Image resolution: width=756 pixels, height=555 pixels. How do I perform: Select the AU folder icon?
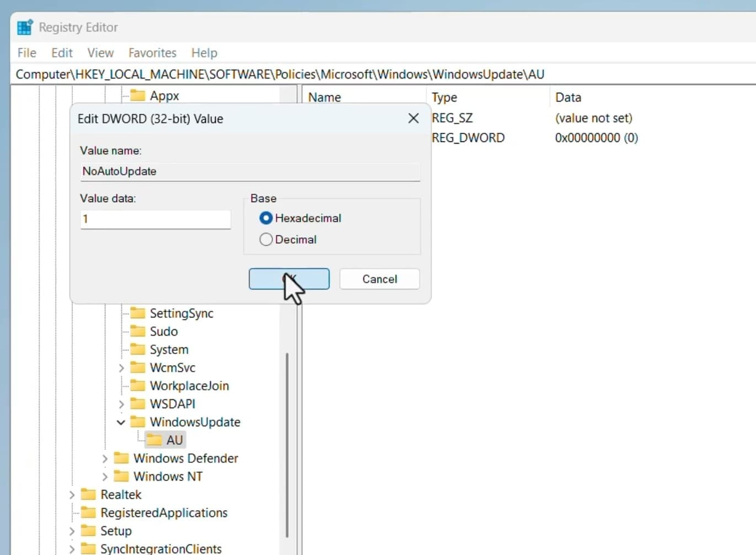[x=155, y=440]
